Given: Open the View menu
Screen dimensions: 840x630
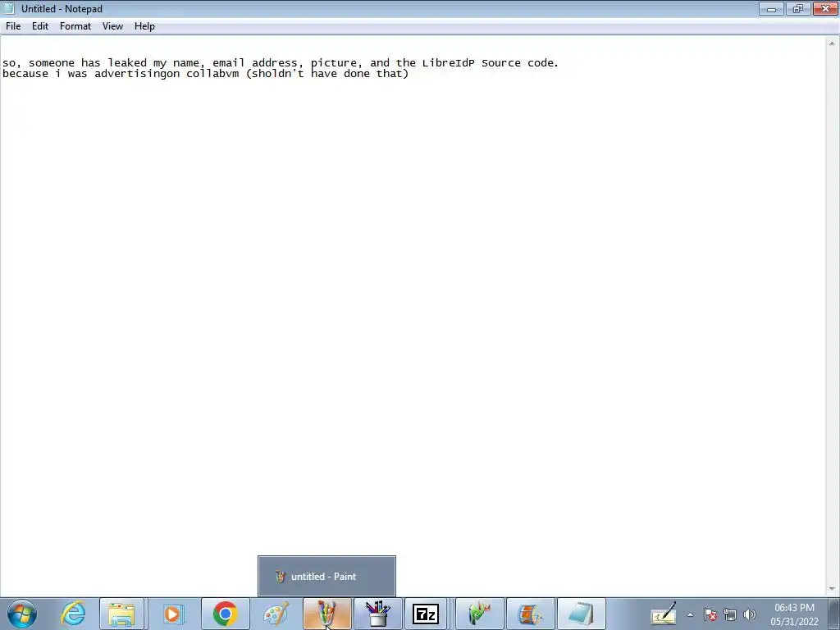Looking at the screenshot, I should [x=112, y=26].
